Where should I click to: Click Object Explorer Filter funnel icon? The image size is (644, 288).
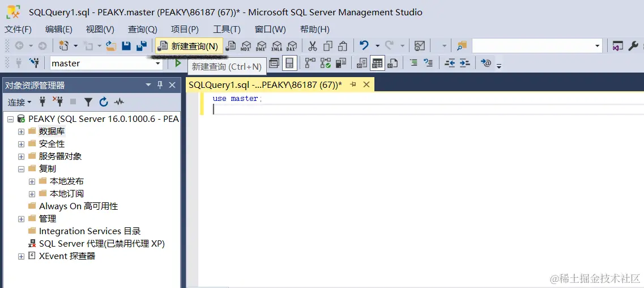pyautogui.click(x=88, y=102)
